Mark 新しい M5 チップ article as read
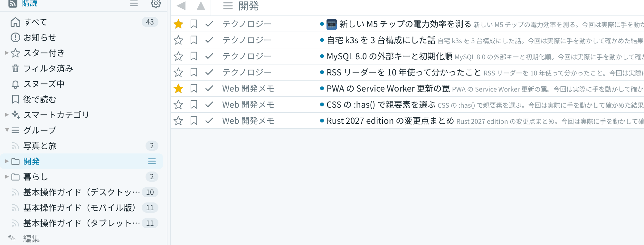644x245 pixels. pyautogui.click(x=209, y=24)
